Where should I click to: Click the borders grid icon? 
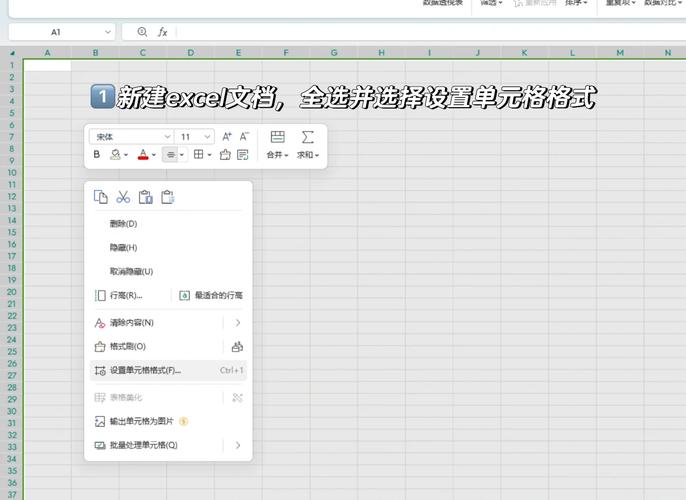point(199,154)
